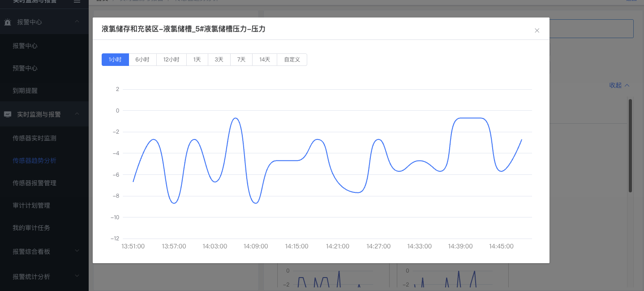Choose the 7天 range option
The height and width of the screenshot is (291, 644).
coord(241,60)
